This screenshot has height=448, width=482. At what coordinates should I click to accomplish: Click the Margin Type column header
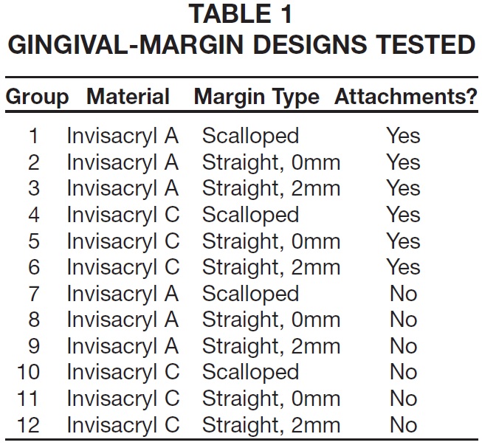(257, 97)
